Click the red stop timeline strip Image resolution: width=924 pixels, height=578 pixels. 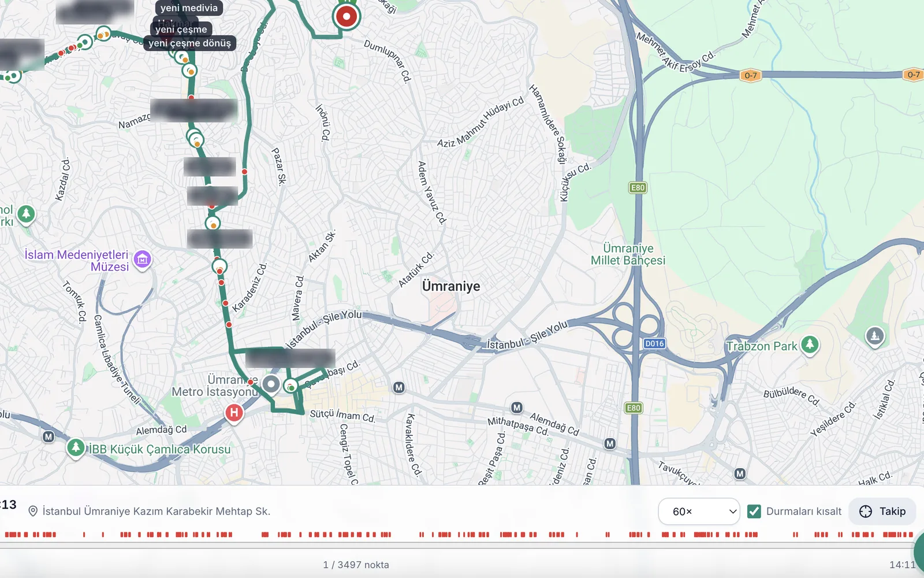click(459, 535)
